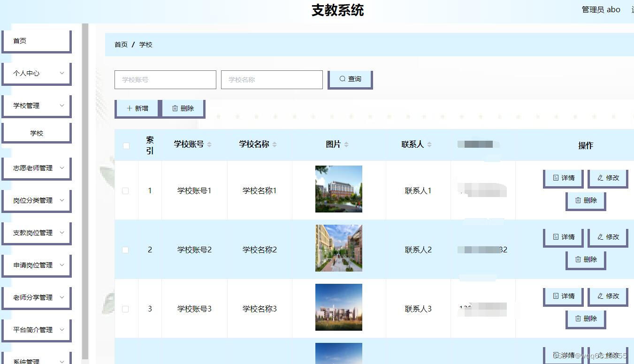
Task: Click the 操作 column header
Action: [x=586, y=145]
